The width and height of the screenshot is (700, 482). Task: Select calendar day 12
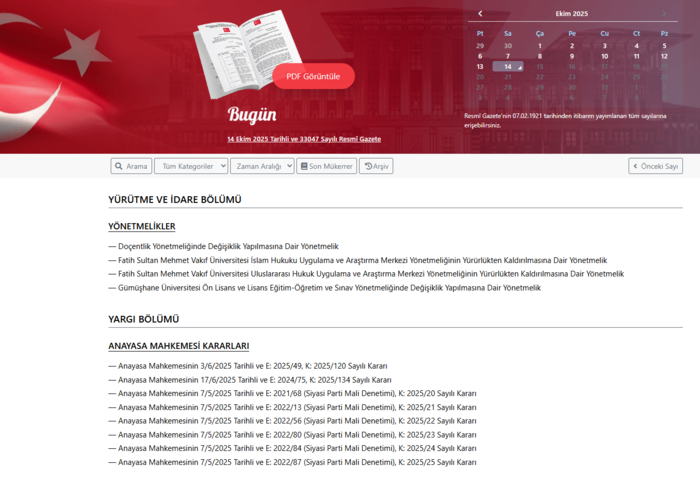[664, 56]
